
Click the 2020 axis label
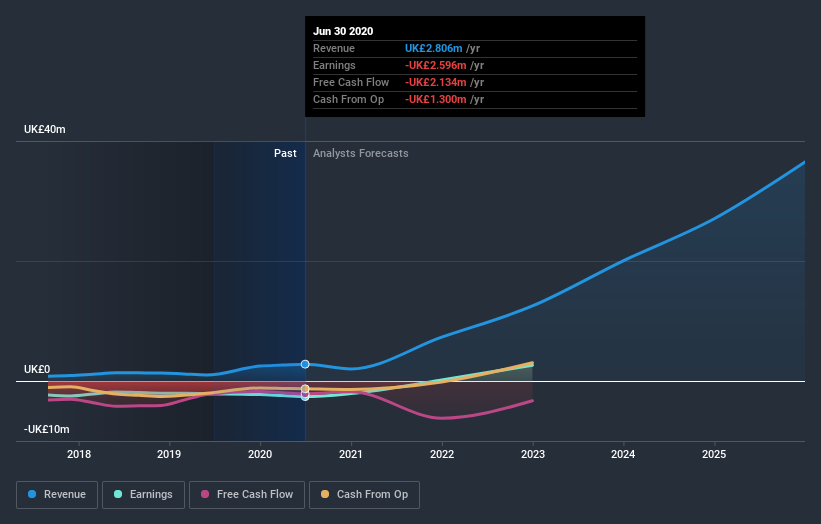260,454
